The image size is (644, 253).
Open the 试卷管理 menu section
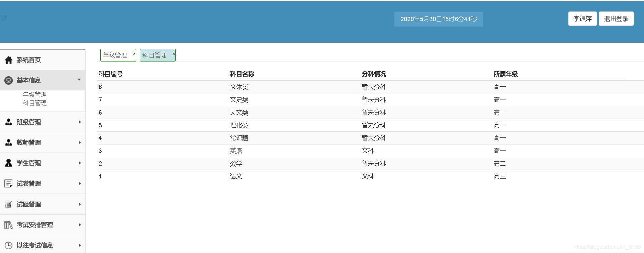pos(43,183)
